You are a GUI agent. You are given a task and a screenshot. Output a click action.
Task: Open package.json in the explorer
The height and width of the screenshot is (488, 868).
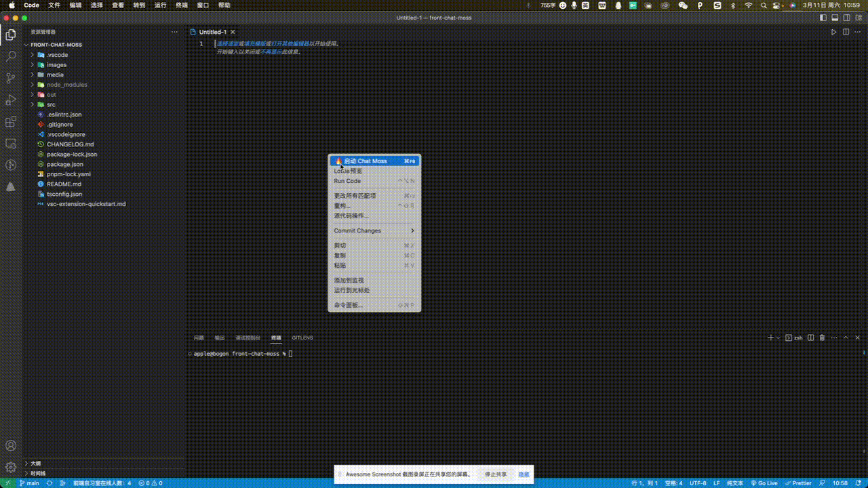coord(64,164)
